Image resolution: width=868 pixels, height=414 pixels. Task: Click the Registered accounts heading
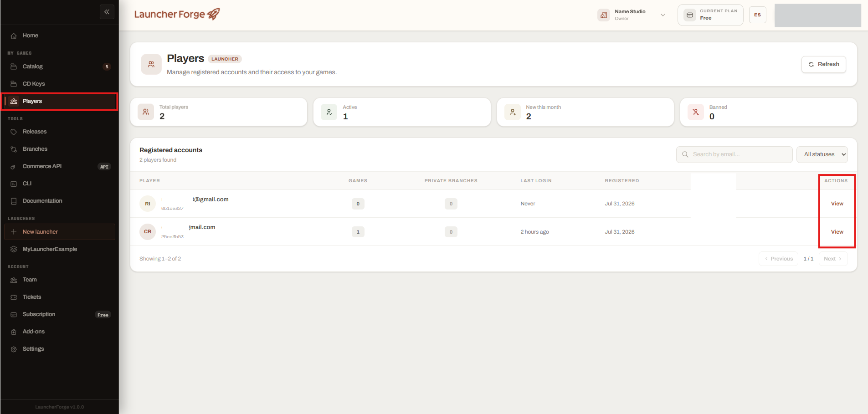click(171, 150)
